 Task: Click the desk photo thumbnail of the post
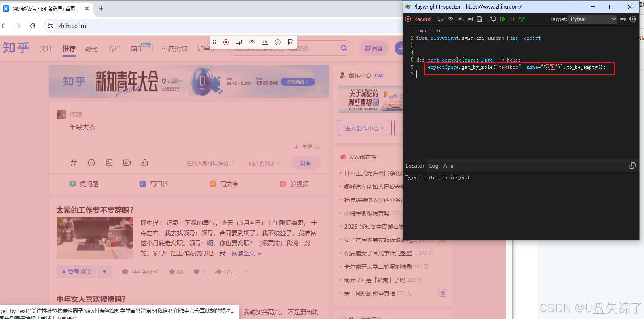(95, 238)
